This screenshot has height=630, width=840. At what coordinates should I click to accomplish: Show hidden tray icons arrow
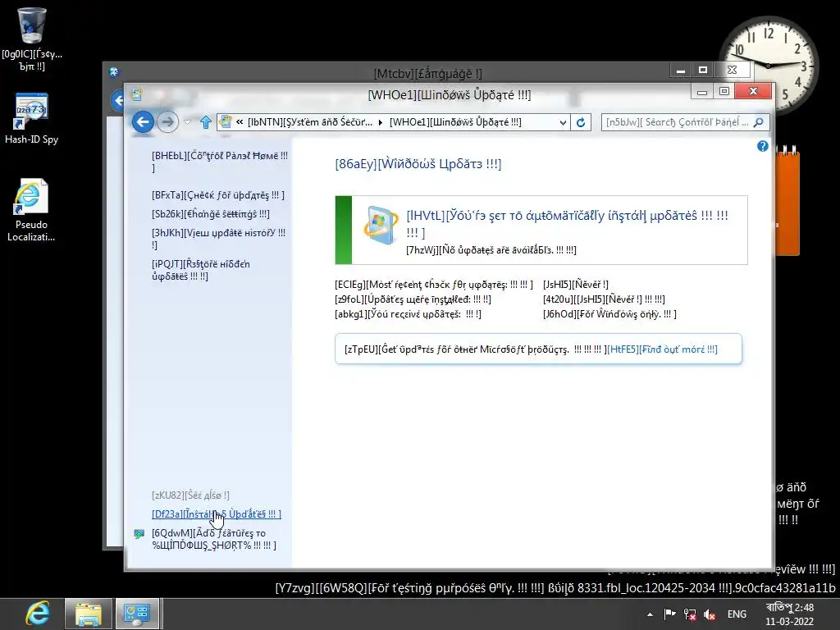click(650, 614)
